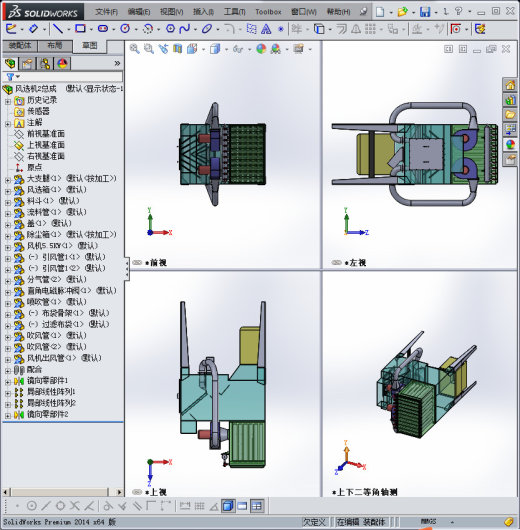Select 前视基准面 in the tree
This screenshot has width=520, height=530.
(46, 134)
